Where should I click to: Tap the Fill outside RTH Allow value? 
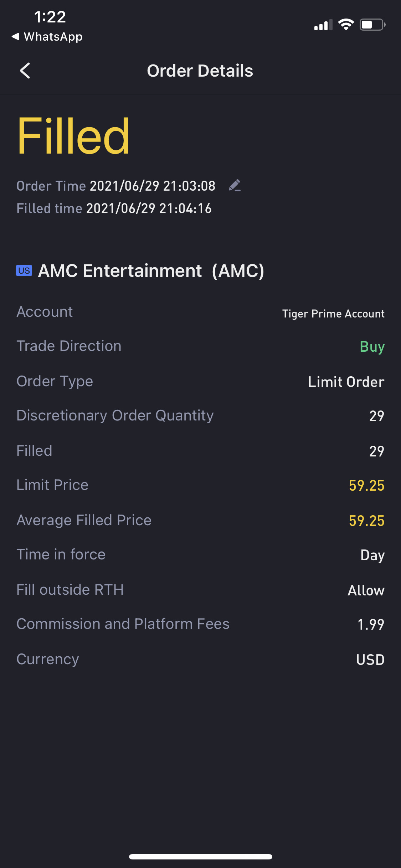pyautogui.click(x=366, y=590)
